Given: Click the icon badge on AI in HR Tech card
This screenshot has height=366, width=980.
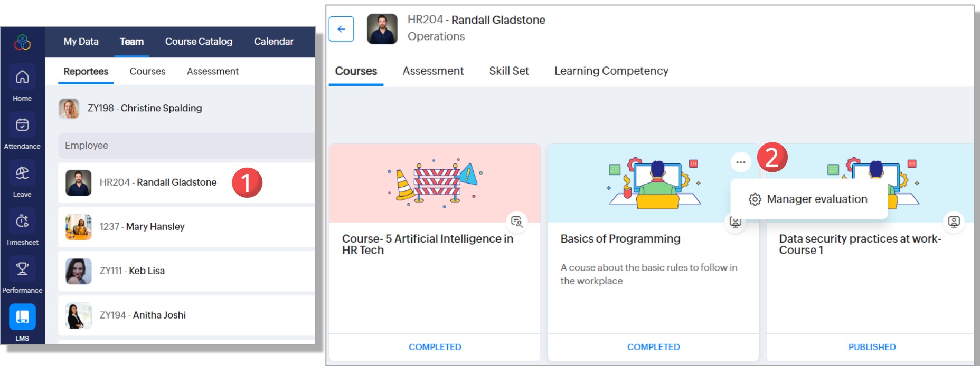Looking at the screenshot, I should (517, 221).
